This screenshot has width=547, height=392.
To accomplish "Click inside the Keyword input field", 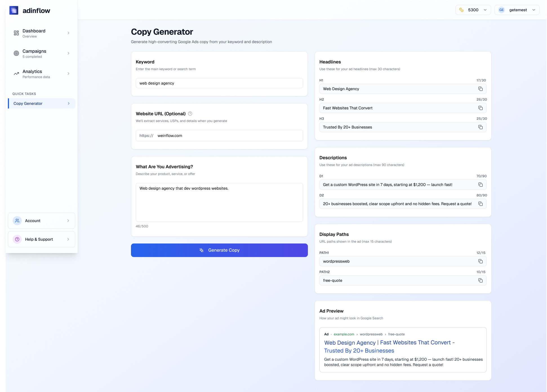I will tap(219, 83).
